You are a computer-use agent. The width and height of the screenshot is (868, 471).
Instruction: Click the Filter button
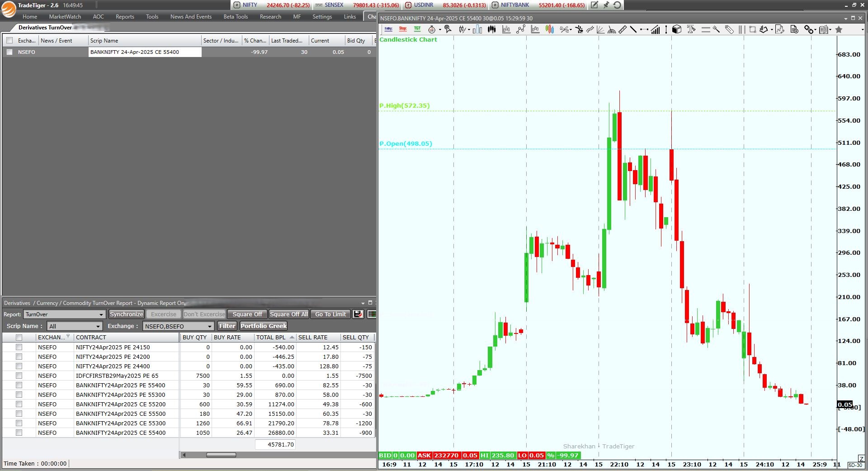(227, 326)
